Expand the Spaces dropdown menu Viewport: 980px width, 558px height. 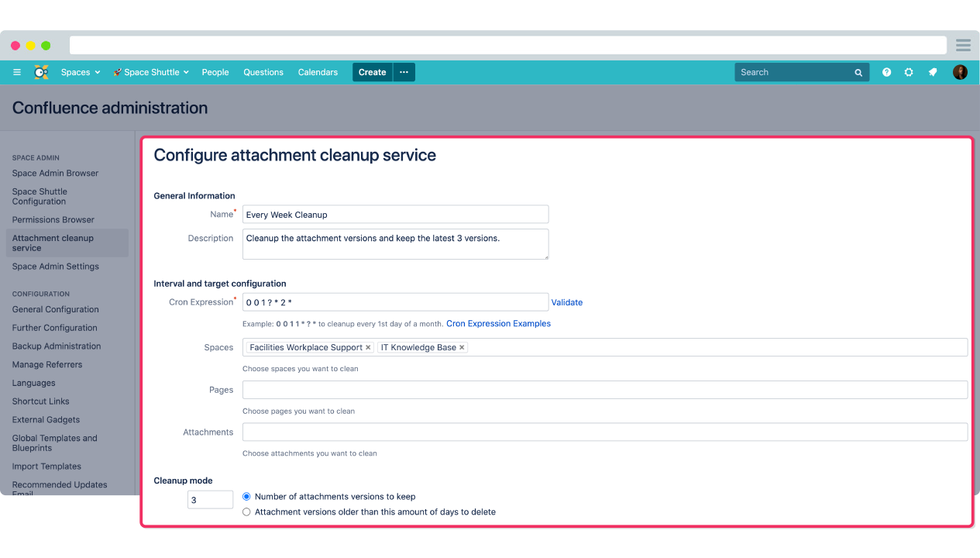pos(81,72)
